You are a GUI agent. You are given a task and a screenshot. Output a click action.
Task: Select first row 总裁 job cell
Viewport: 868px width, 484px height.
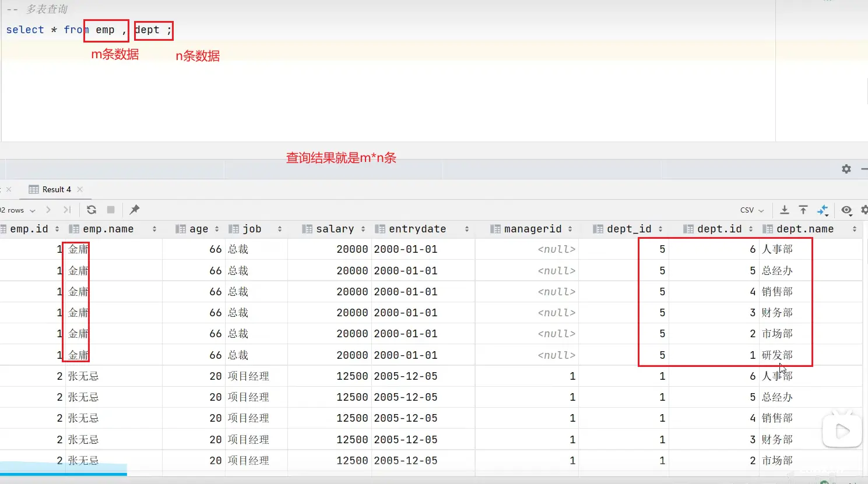click(238, 249)
